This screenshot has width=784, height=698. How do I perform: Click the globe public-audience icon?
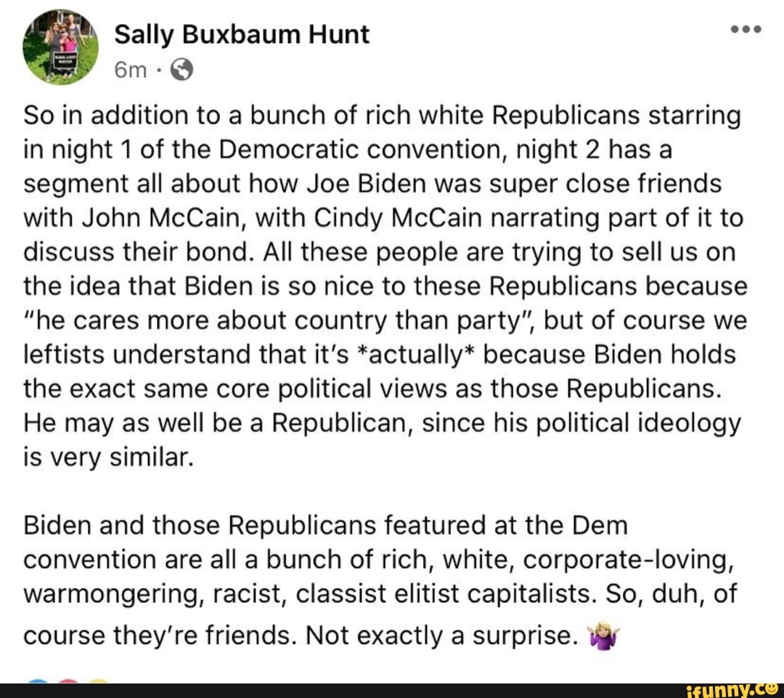pos(183,70)
